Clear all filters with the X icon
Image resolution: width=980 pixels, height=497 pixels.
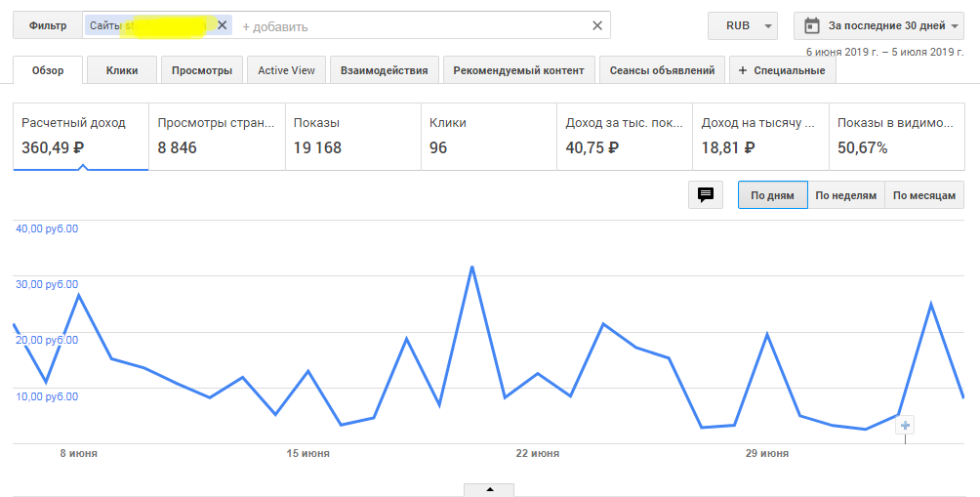click(596, 25)
